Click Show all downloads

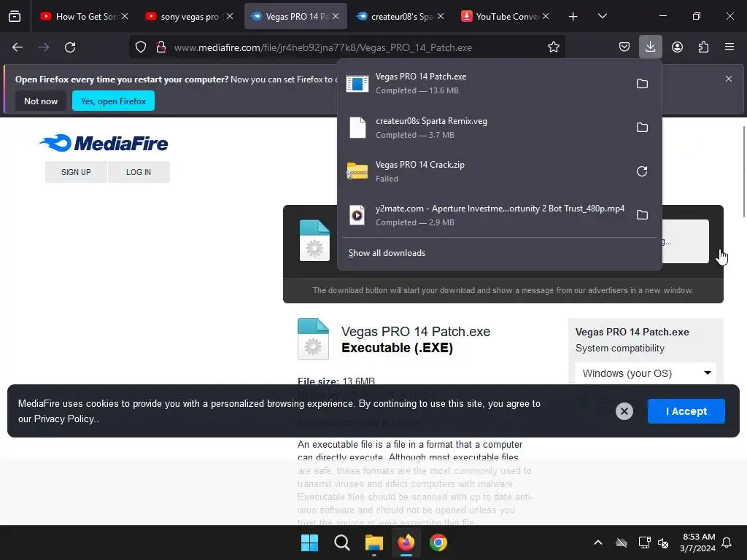[387, 253]
